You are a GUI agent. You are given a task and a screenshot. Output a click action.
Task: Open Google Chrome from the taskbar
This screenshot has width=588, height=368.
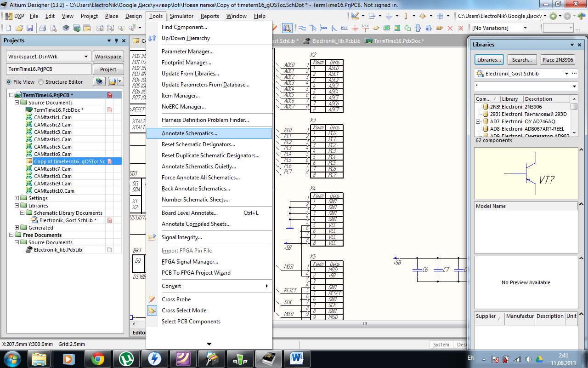coord(97,358)
